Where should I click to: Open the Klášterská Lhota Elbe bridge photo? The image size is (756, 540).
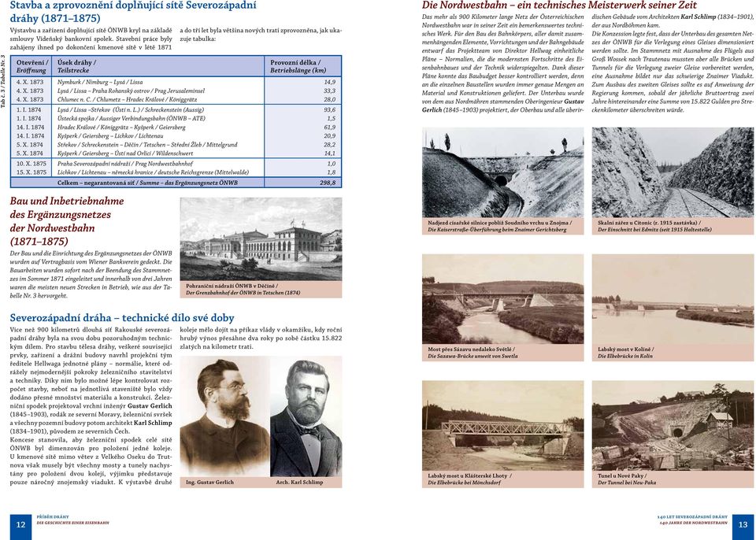point(503,425)
